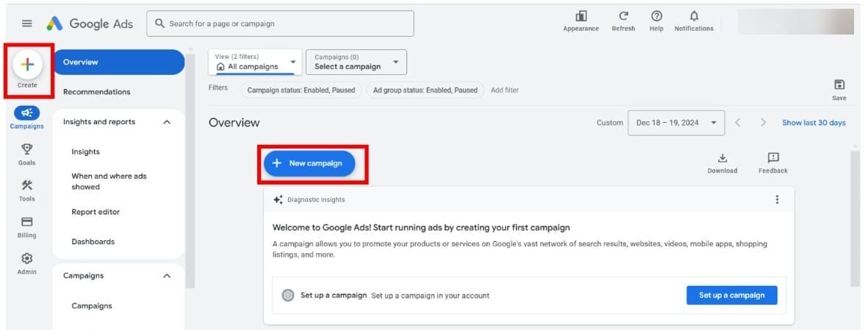
Task: Click the New campaign button
Action: click(309, 163)
